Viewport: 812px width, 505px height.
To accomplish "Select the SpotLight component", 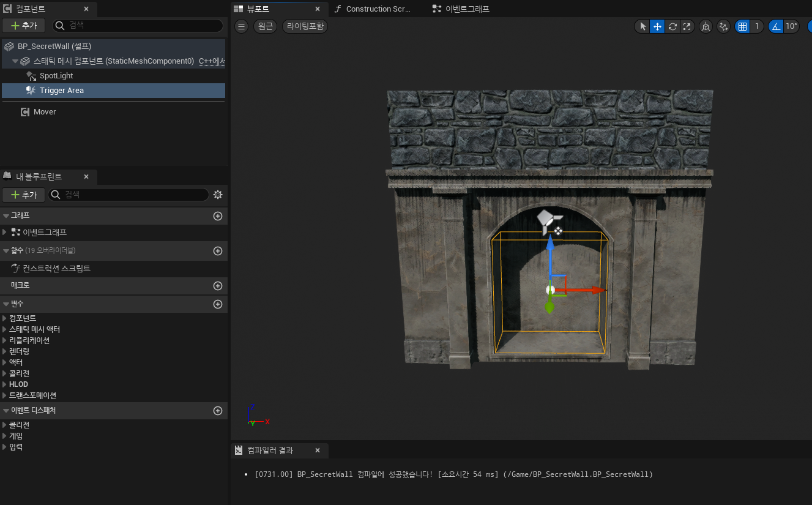I will click(x=56, y=75).
